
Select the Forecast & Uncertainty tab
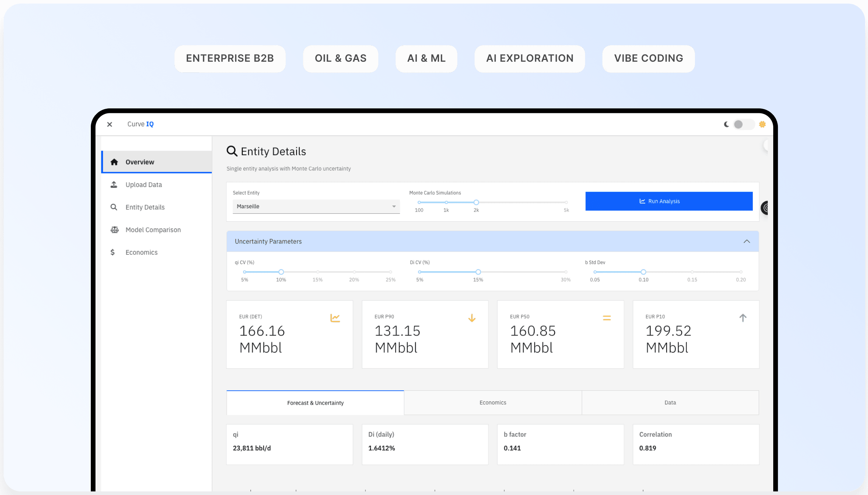[315, 403]
